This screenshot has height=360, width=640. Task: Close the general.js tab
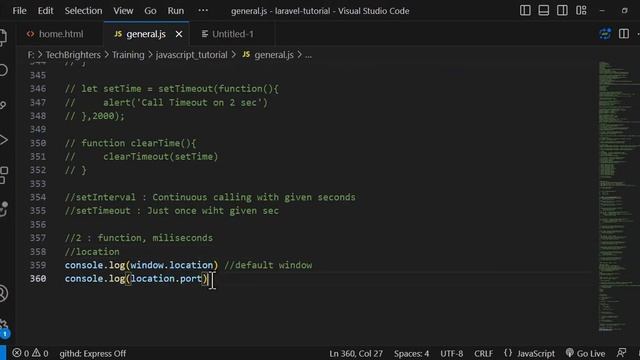point(179,34)
